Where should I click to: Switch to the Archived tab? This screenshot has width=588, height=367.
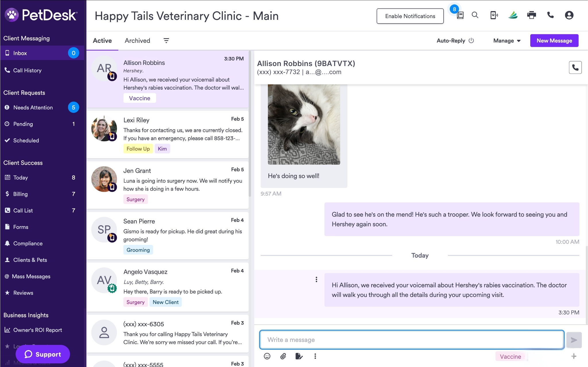point(138,40)
